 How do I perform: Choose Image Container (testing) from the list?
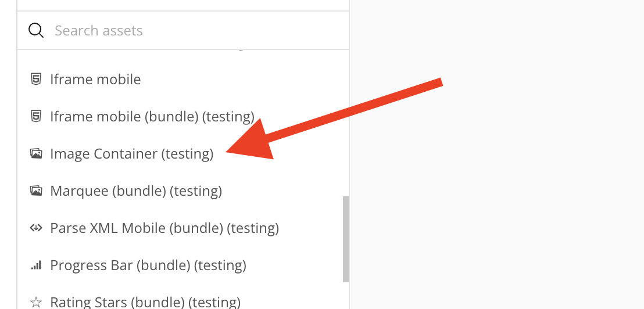pyautogui.click(x=132, y=154)
